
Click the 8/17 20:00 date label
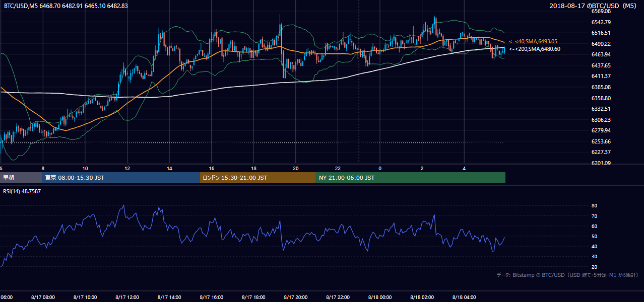[295, 297]
